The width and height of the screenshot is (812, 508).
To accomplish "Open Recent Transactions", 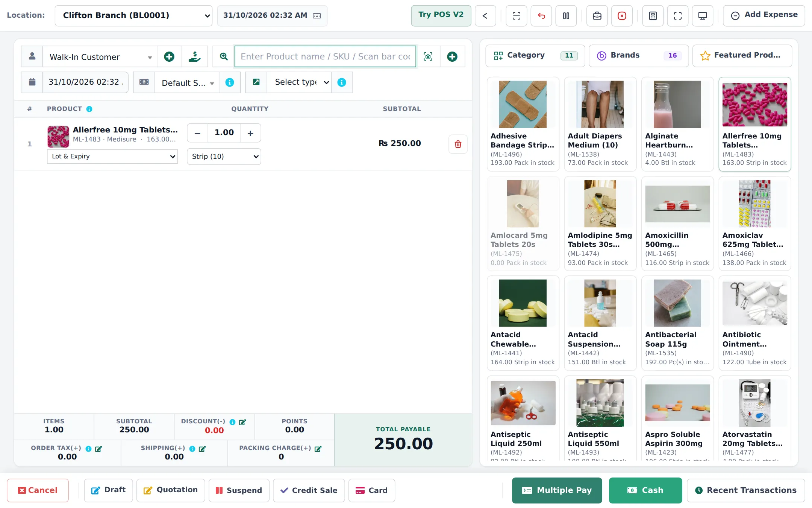I will [x=746, y=490].
